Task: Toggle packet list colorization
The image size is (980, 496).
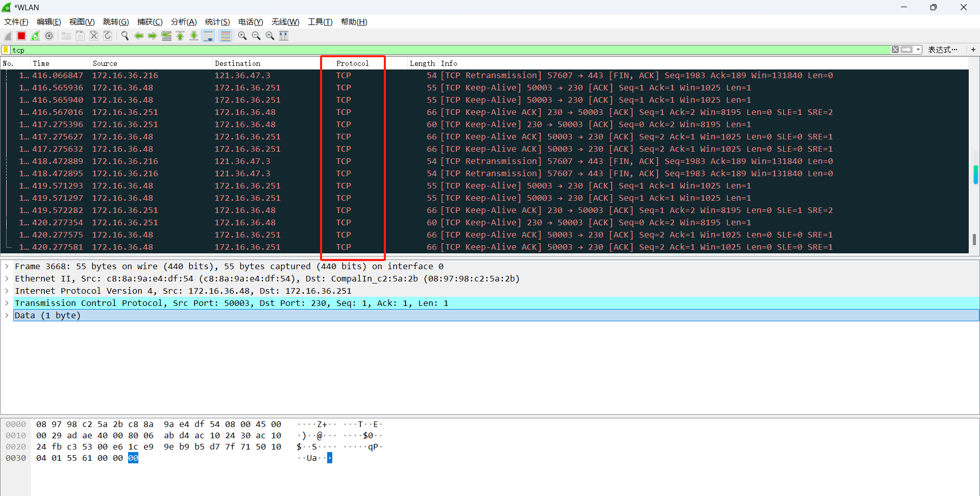Action: point(225,36)
